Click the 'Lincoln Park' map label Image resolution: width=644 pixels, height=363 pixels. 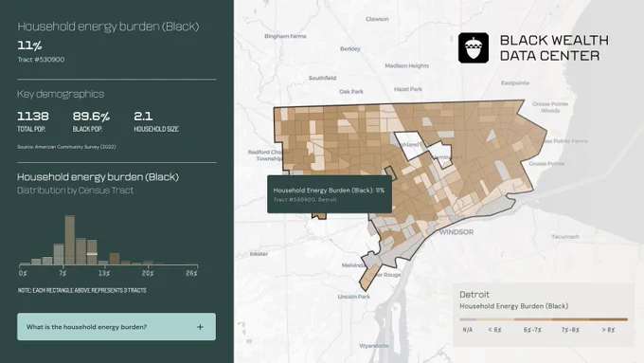coord(353,297)
